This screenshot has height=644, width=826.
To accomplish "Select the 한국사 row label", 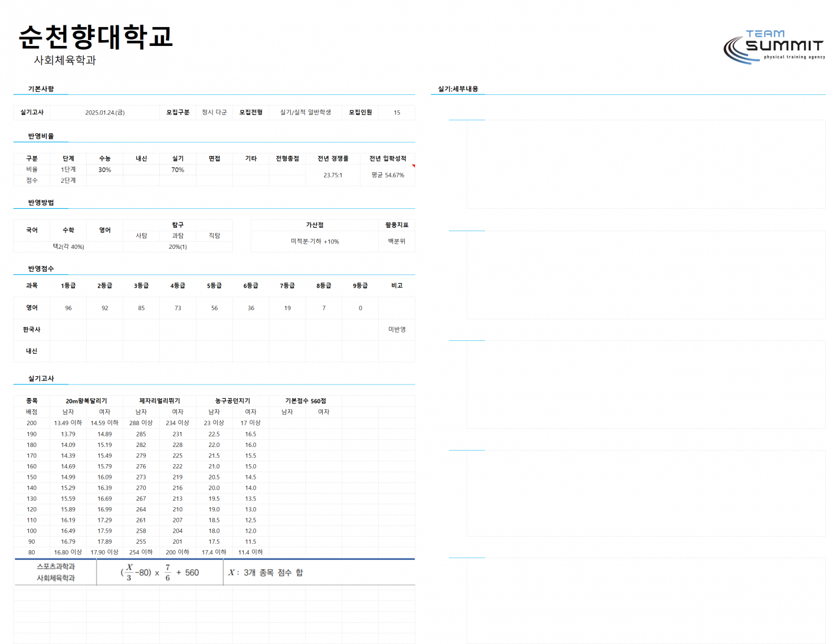I will tap(32, 330).
